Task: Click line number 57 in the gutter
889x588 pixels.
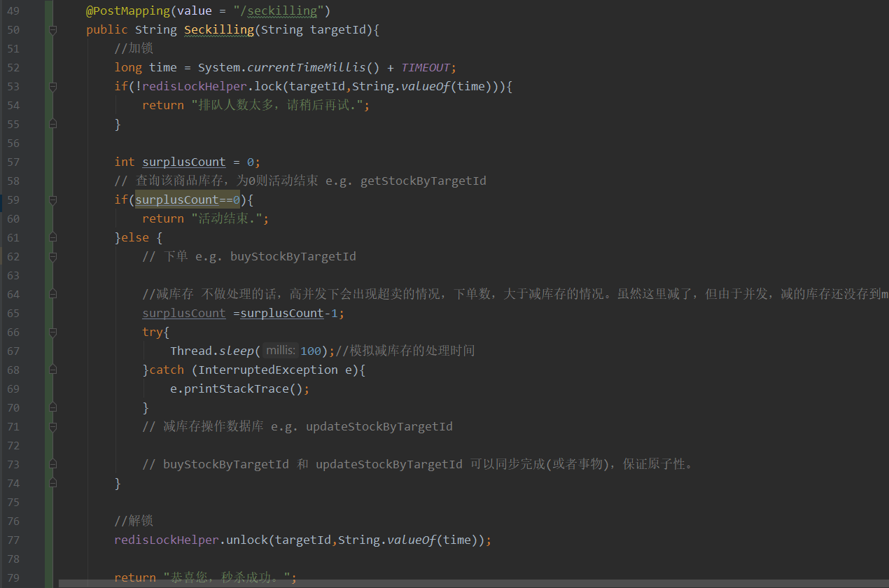Action: (x=13, y=162)
